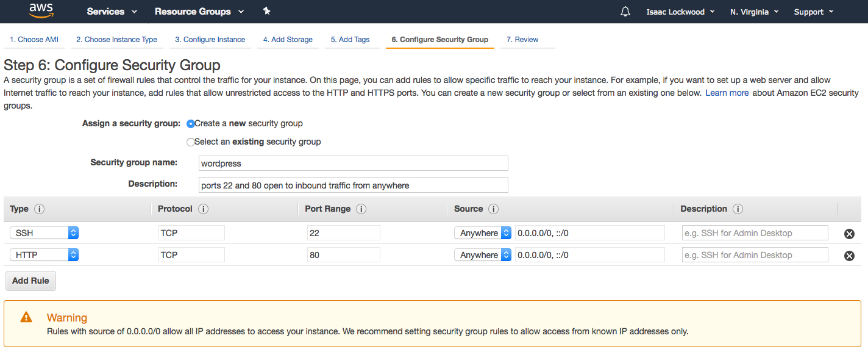Switch to 2. Choose Instance Type tab
The image size is (868, 352).
pyautogui.click(x=116, y=40)
